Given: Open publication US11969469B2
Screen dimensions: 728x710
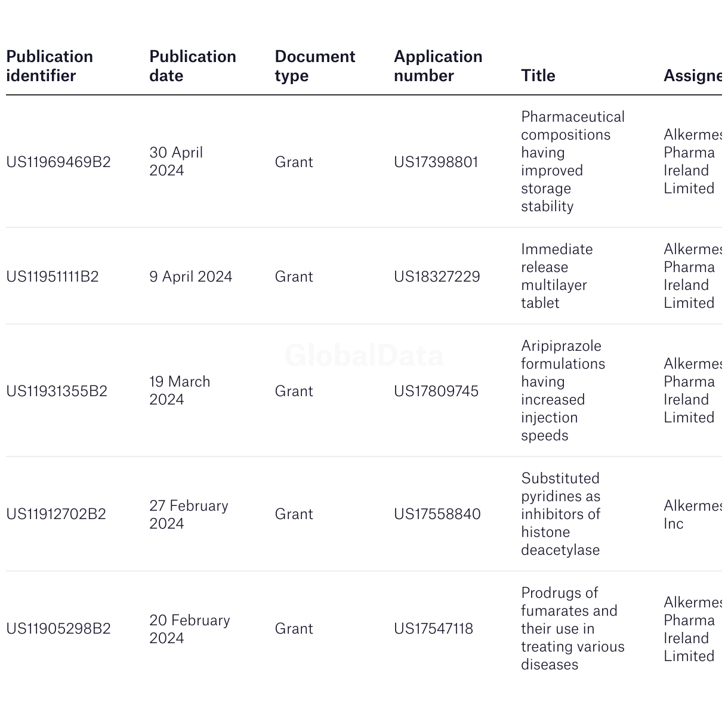Looking at the screenshot, I should pyautogui.click(x=58, y=162).
